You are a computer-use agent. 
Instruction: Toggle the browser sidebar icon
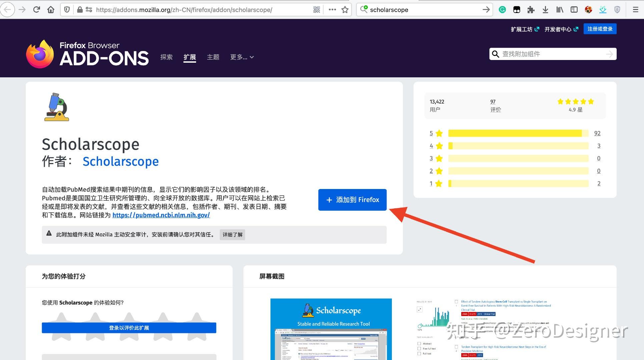(574, 9)
